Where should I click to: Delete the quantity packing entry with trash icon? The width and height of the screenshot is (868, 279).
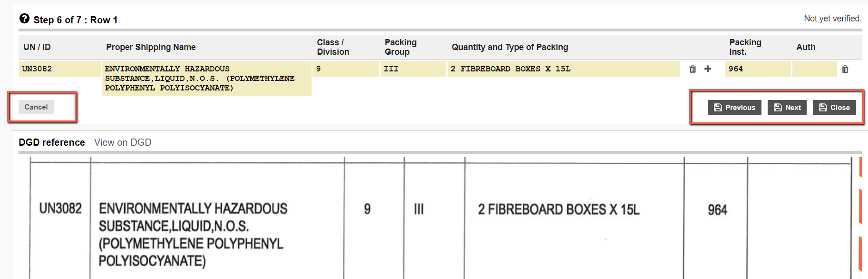pos(692,69)
